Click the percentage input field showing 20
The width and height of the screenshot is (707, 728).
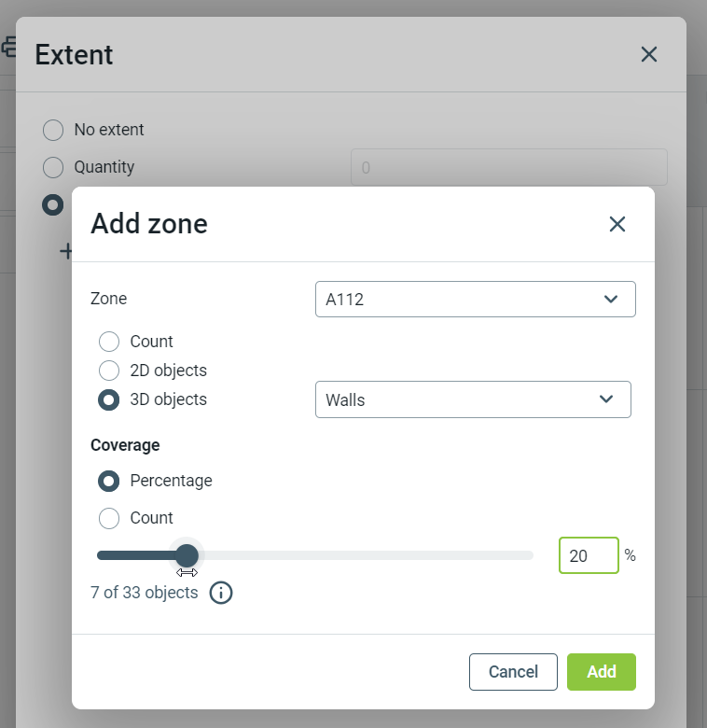click(589, 555)
